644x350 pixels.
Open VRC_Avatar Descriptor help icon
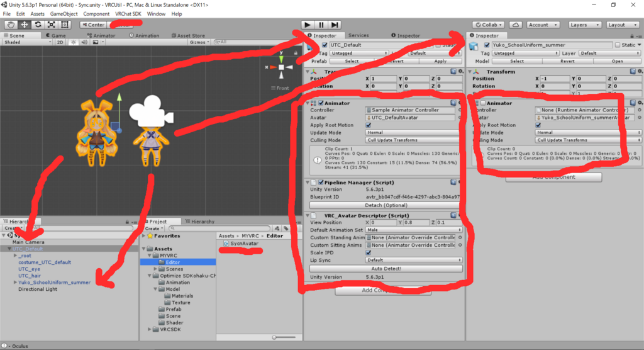coord(453,215)
